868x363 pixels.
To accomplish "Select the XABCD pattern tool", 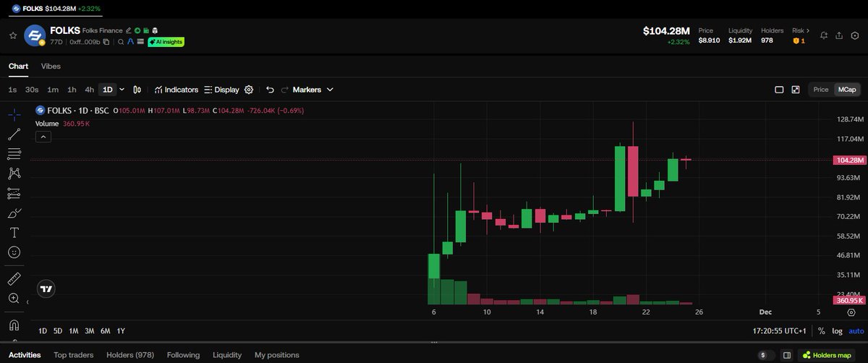I will 14,174.
